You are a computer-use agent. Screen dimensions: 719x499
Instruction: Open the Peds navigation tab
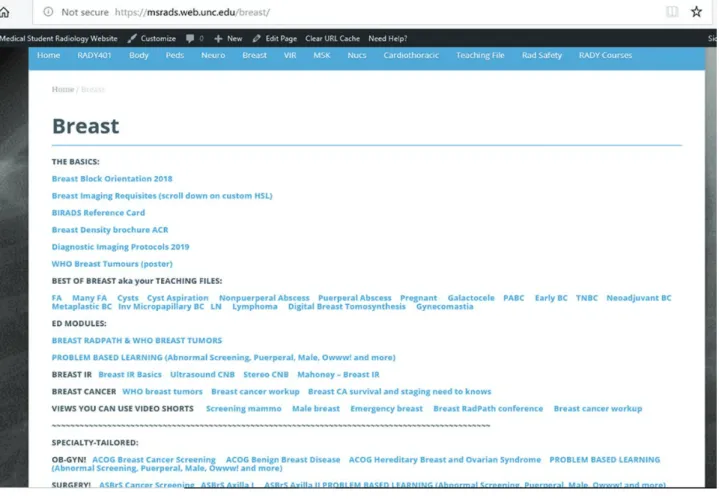[175, 55]
